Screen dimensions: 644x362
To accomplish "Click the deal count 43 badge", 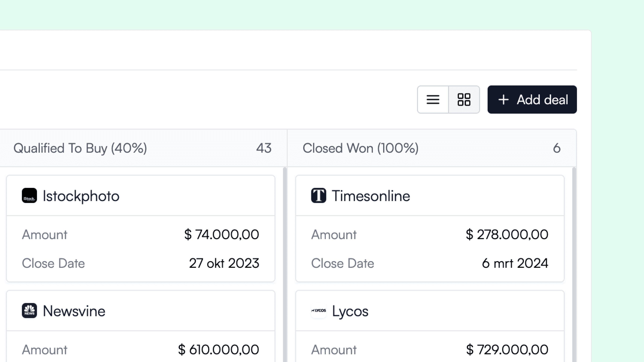I will tap(264, 148).
